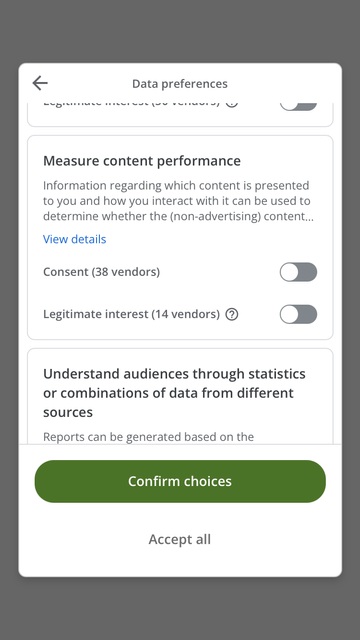Click the Consent (38 vendors) label
360x640 pixels.
[x=102, y=272]
